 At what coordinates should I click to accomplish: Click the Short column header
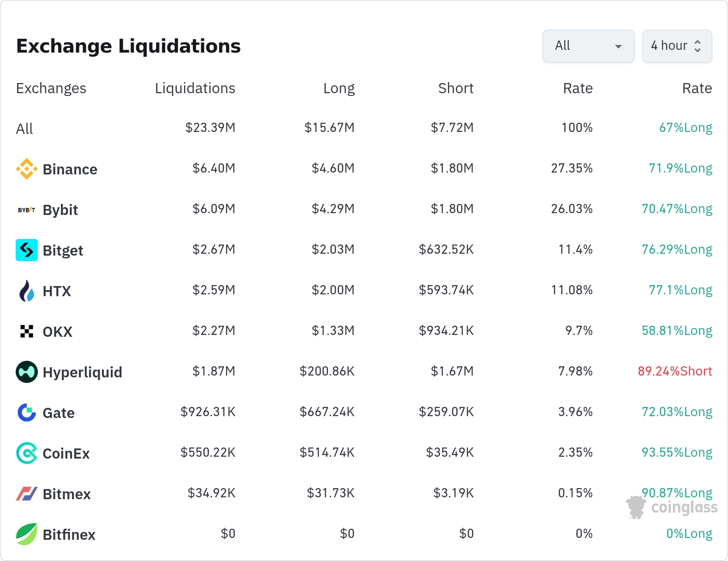(x=455, y=88)
